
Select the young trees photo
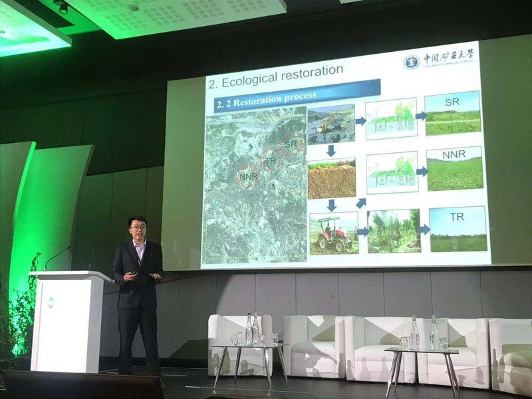coord(395,231)
